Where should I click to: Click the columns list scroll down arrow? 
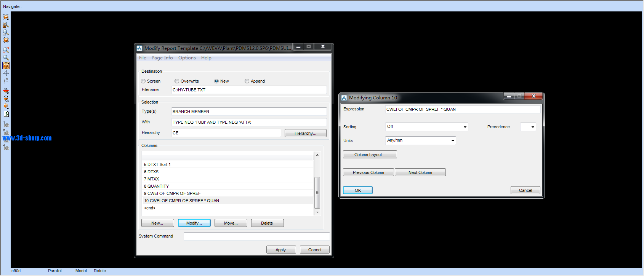coord(317,212)
